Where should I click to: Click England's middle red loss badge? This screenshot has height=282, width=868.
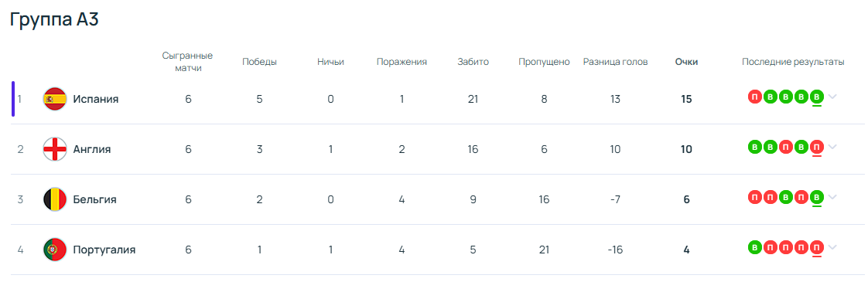pos(785,147)
